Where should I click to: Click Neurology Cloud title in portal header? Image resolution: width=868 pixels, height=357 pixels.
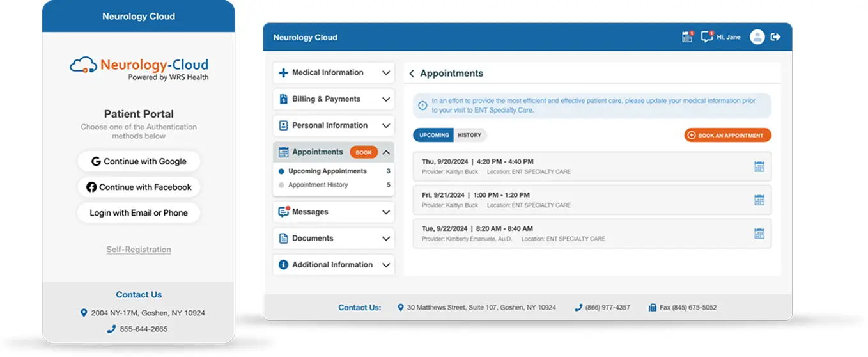[x=306, y=37]
